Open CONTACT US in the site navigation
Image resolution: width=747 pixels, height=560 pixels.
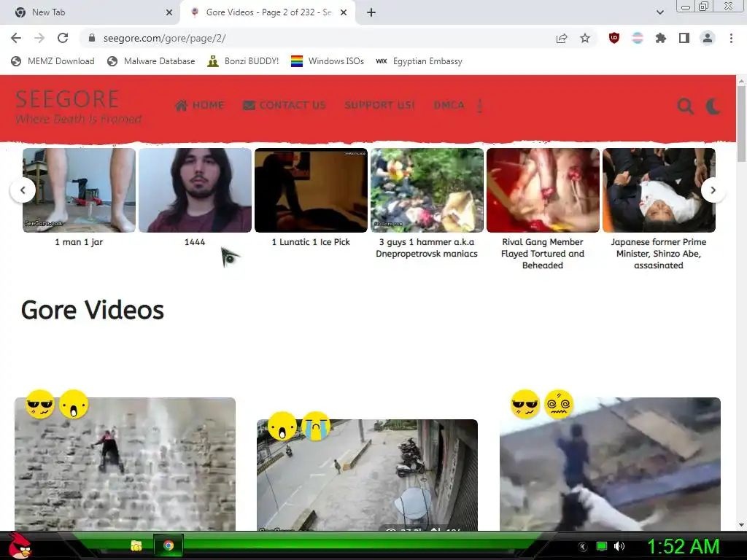(285, 105)
